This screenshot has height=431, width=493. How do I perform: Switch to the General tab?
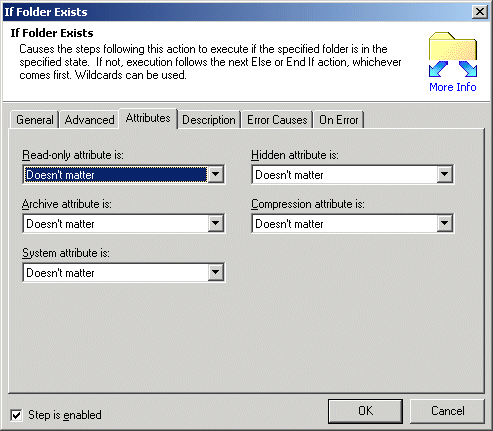pos(35,120)
